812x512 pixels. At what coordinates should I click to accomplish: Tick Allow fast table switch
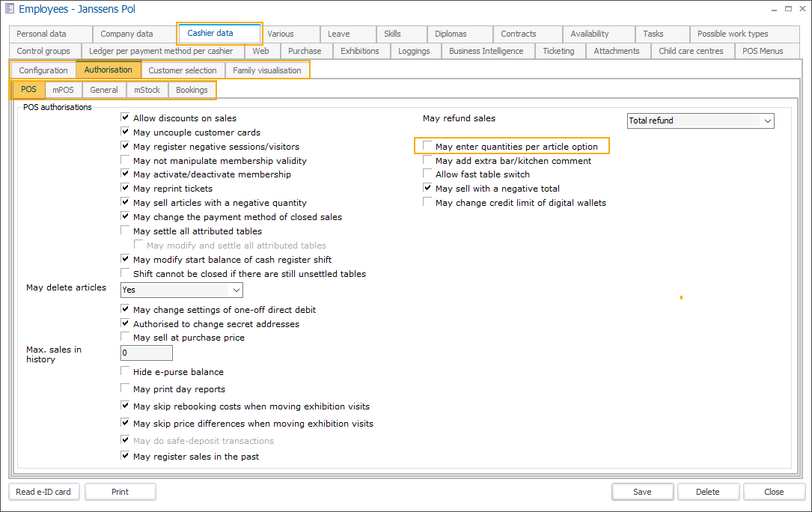[x=428, y=174]
